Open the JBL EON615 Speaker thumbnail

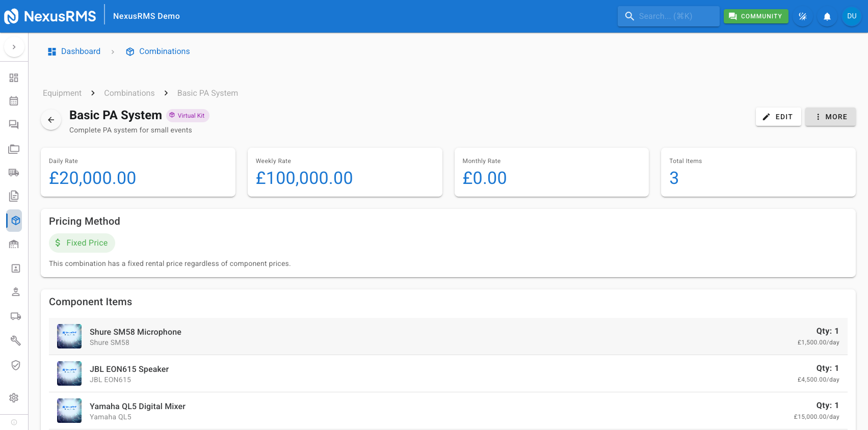pos(69,373)
